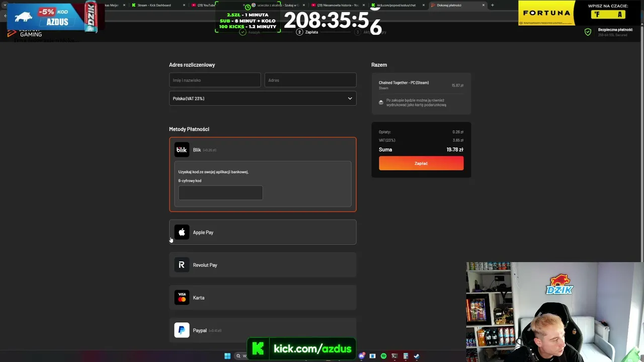Focus the Adres input field
Viewport: 644px width, 362px height.
[310, 80]
